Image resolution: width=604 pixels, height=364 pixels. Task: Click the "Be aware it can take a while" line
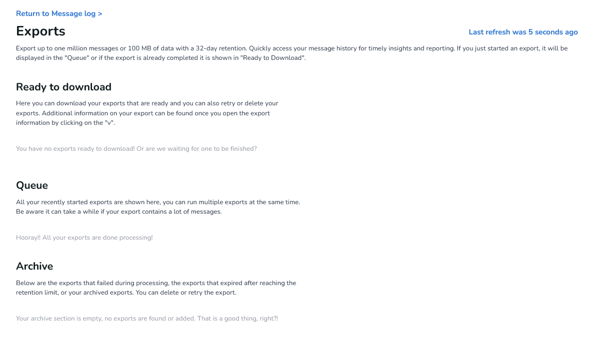point(118,212)
